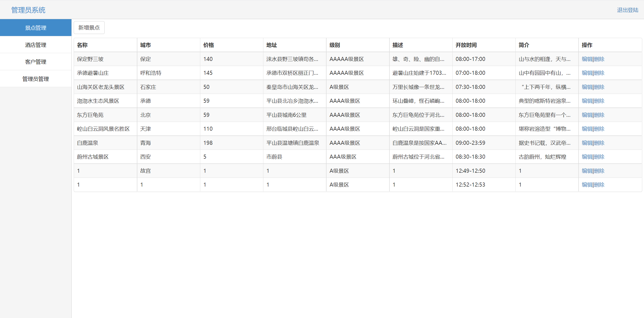
Task: Edit the last row opened 12:52-12:53
Action: coord(587,185)
